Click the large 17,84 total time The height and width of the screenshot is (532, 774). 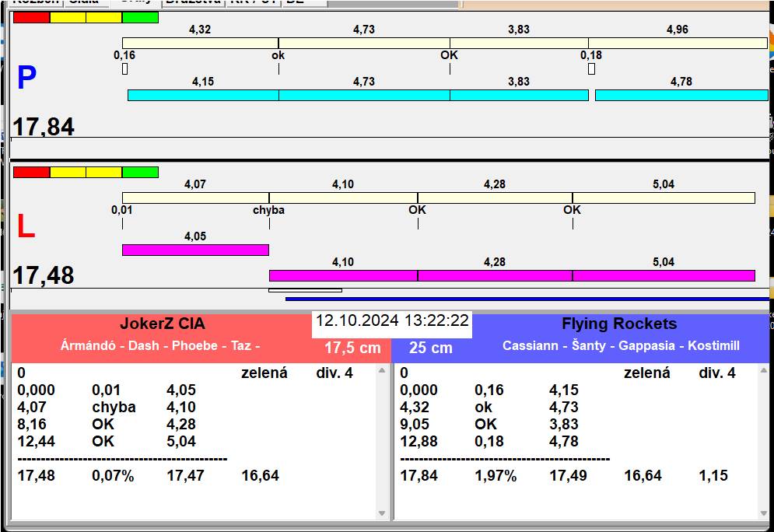pyautogui.click(x=44, y=127)
